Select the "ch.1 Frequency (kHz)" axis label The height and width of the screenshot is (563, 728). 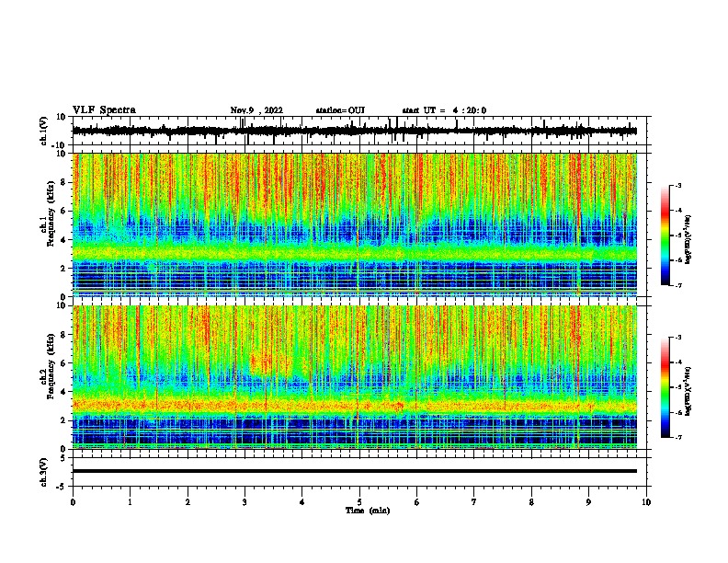pos(48,214)
